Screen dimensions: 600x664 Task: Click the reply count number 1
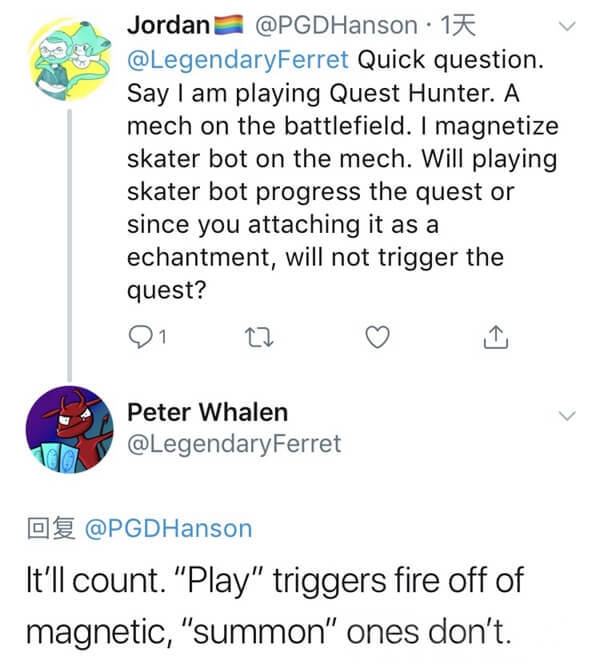pyautogui.click(x=160, y=340)
